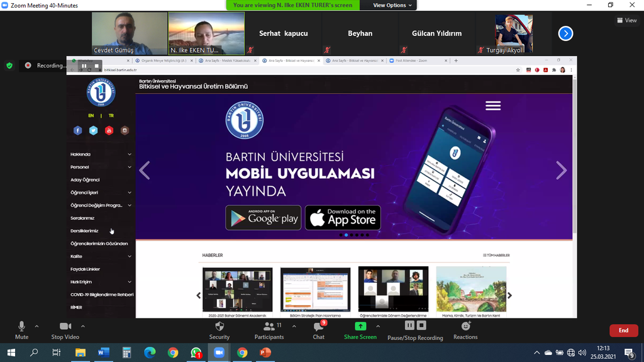Expand the Kalite sidebar menu
Viewport: 644px width, 362px height.
click(101, 256)
